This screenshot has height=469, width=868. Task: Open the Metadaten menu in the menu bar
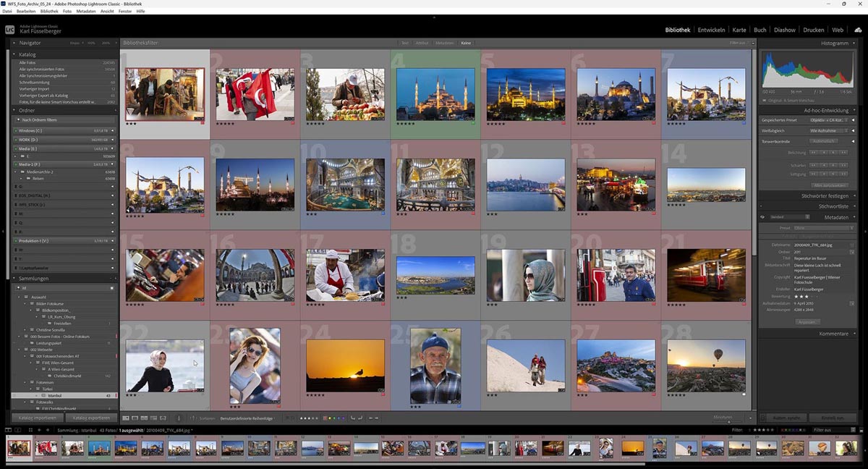tap(87, 10)
